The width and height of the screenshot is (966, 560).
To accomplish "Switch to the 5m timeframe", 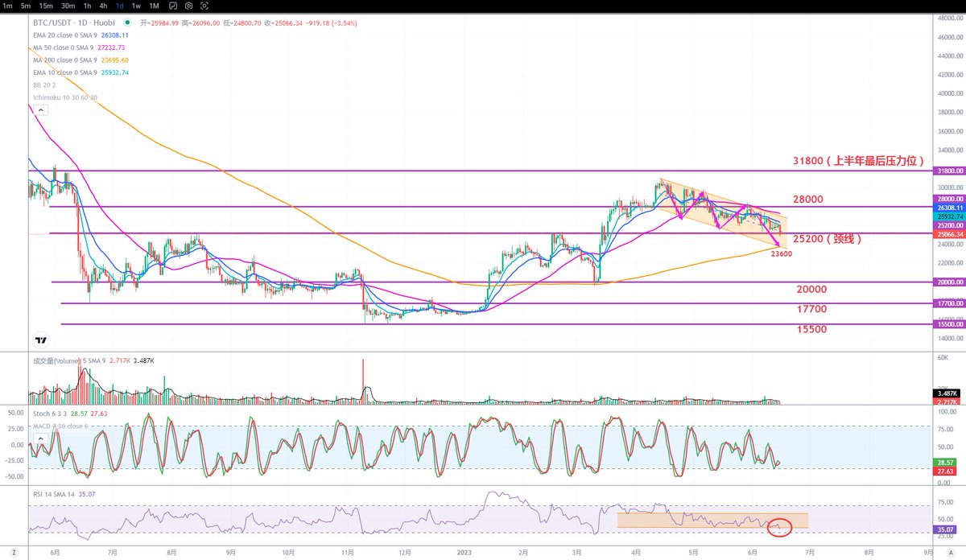I will click(26, 6).
